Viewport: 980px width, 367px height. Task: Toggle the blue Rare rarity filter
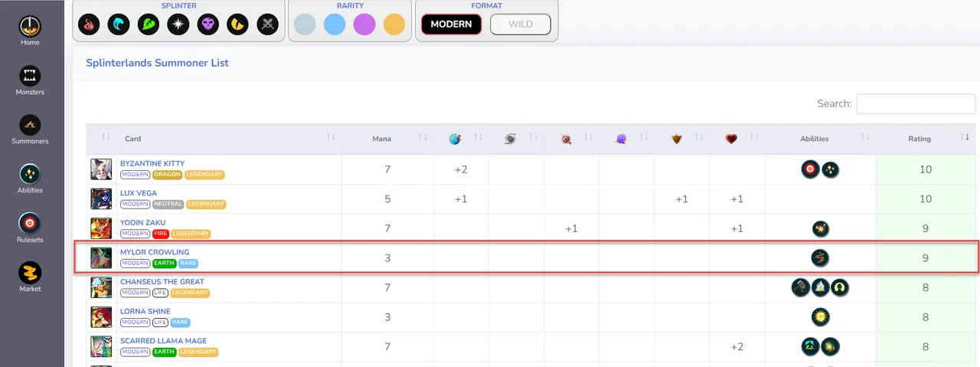[335, 25]
